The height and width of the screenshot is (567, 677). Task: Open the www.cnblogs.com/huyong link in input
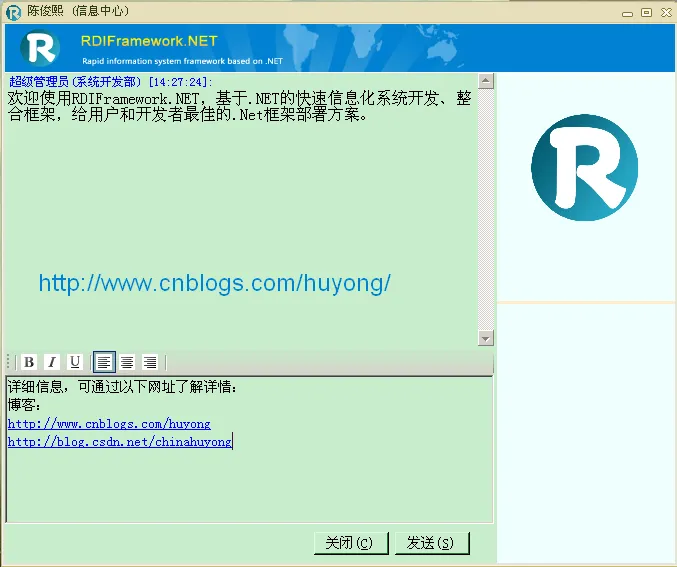click(x=109, y=424)
